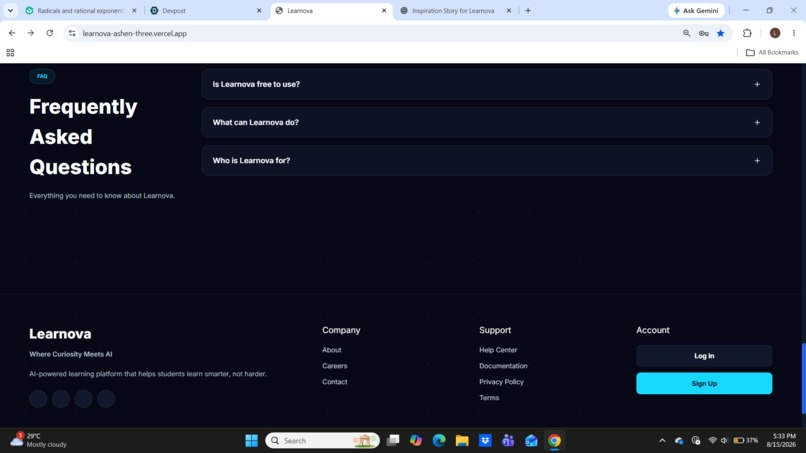806x453 pixels.
Task: Click the Chrome icon on the taskbar
Action: point(554,441)
